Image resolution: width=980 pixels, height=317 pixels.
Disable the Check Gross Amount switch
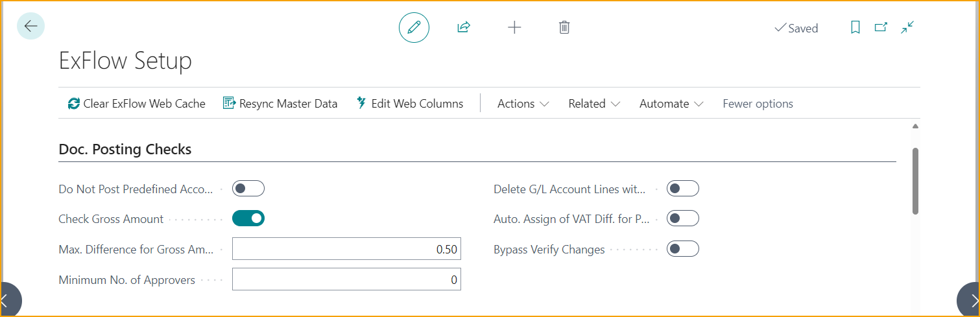pos(248,218)
